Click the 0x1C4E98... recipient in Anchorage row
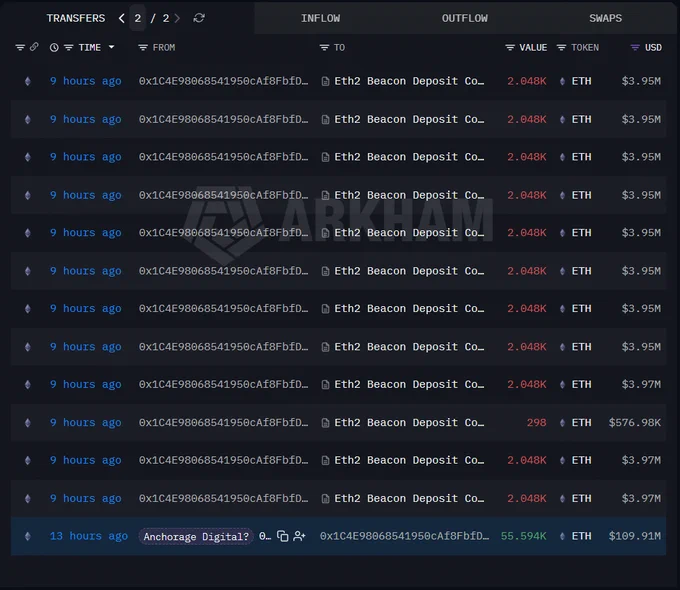680x590 pixels. point(404,536)
